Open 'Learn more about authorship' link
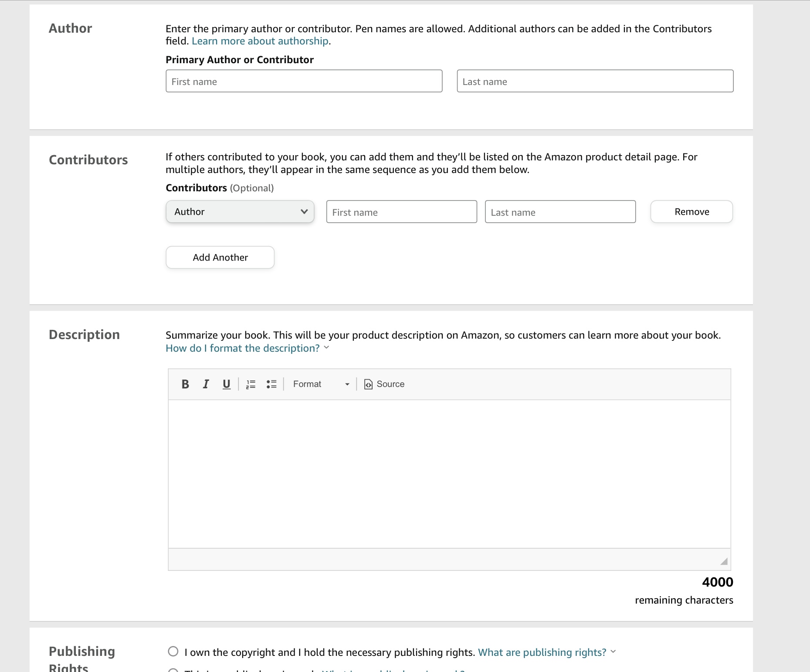 (x=260, y=41)
